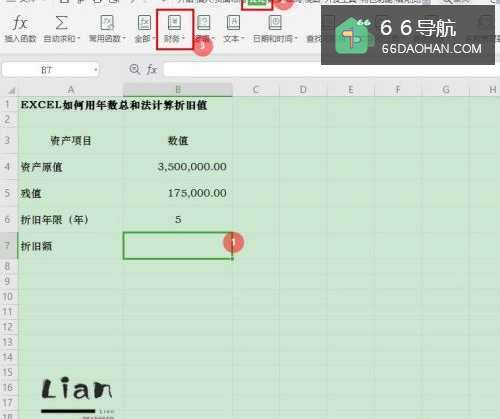Click inside the formula bar input field

242,70
